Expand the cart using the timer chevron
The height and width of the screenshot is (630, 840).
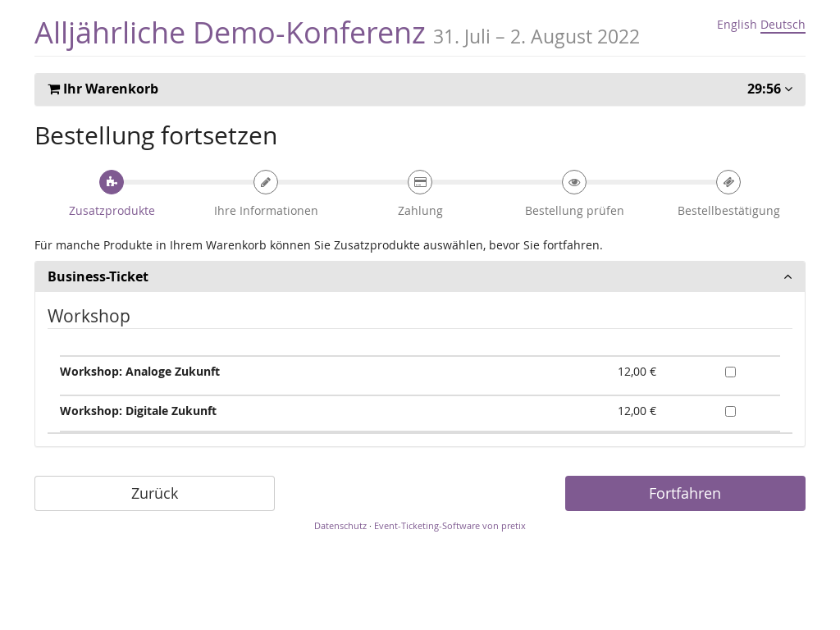pyautogui.click(x=788, y=89)
